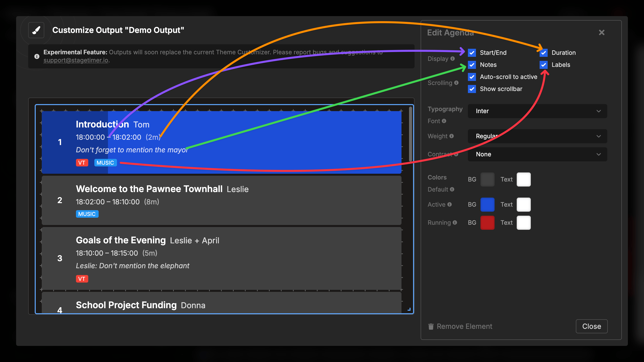The width and height of the screenshot is (644, 362).
Task: Click the info icon next to Display
Action: pyautogui.click(x=452, y=59)
